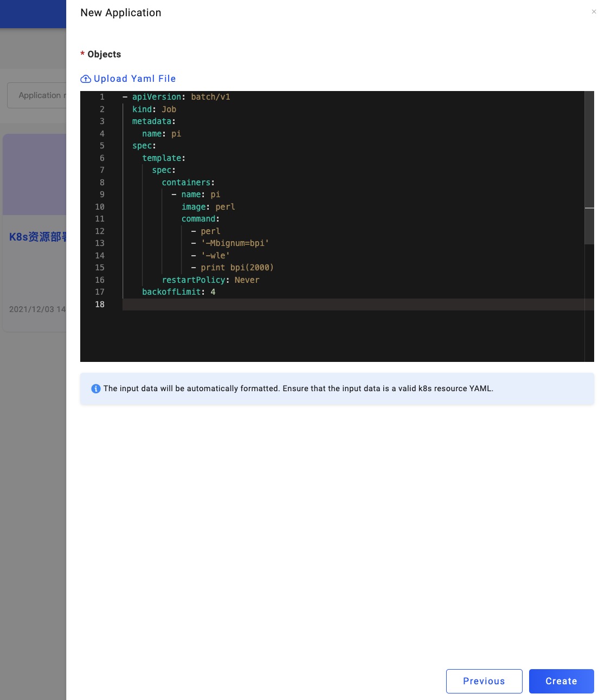605x700 pixels.
Task: Click line number 1 in editor gutter
Action: click(x=102, y=97)
